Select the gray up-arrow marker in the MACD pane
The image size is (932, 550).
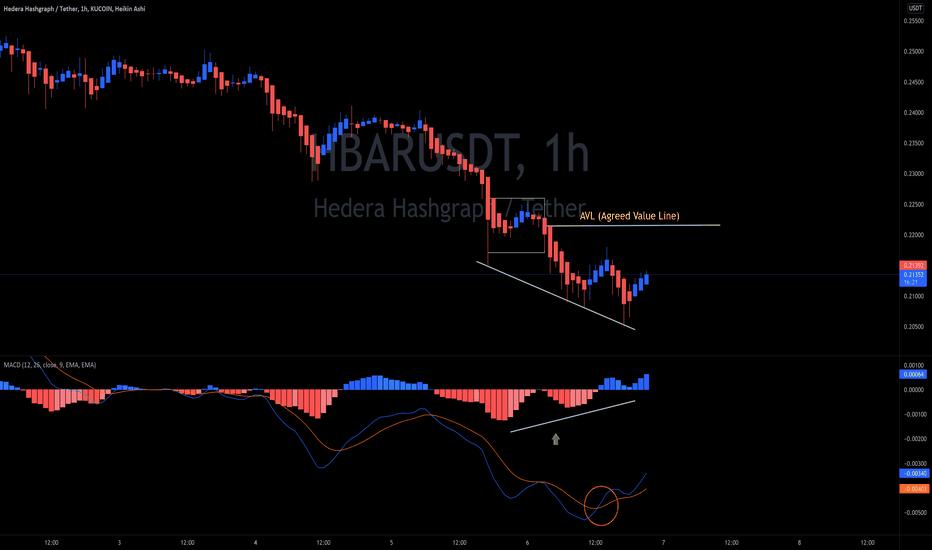point(556,439)
